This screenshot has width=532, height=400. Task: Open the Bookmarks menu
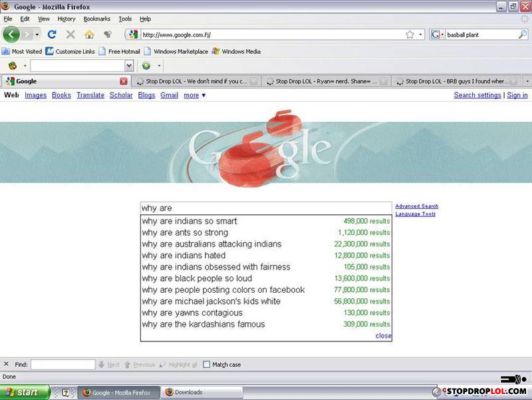97,19
